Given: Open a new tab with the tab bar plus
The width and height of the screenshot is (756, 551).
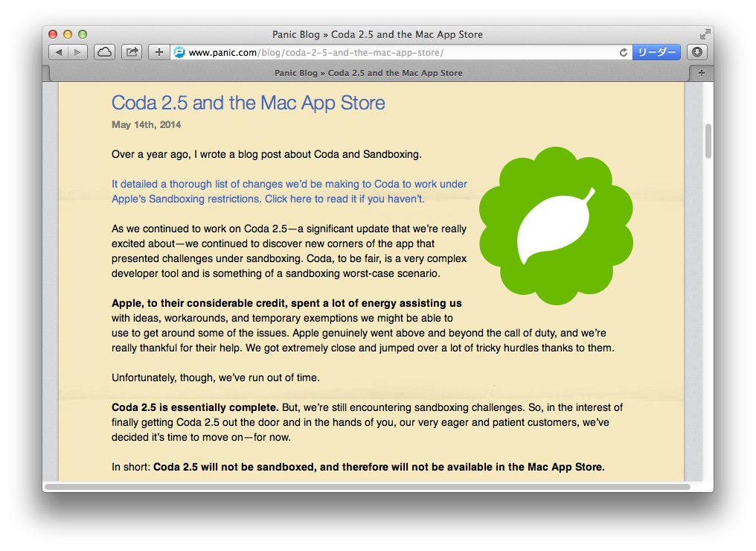Looking at the screenshot, I should tap(702, 73).
